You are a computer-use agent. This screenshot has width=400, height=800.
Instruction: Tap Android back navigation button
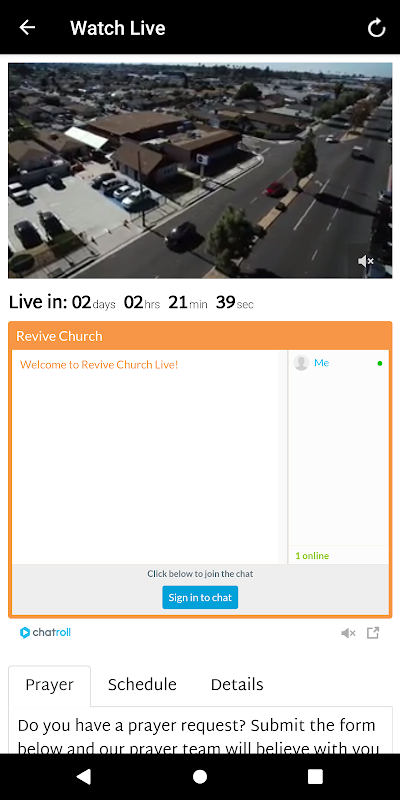click(84, 776)
